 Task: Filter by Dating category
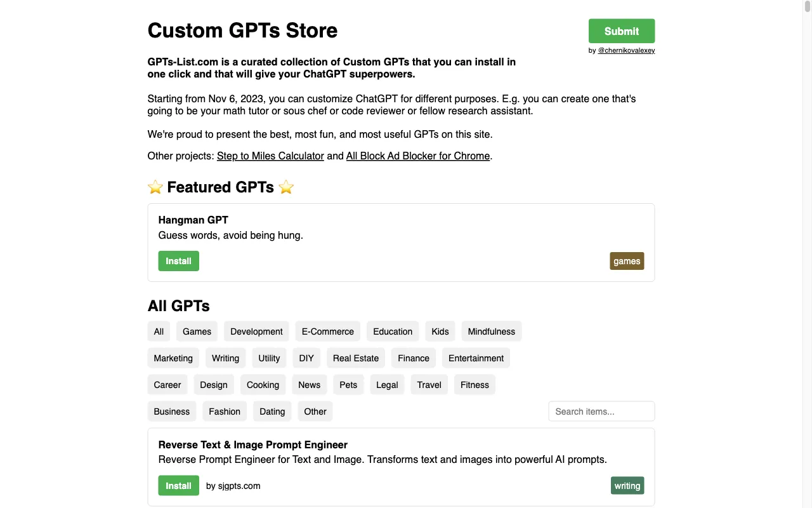(272, 411)
